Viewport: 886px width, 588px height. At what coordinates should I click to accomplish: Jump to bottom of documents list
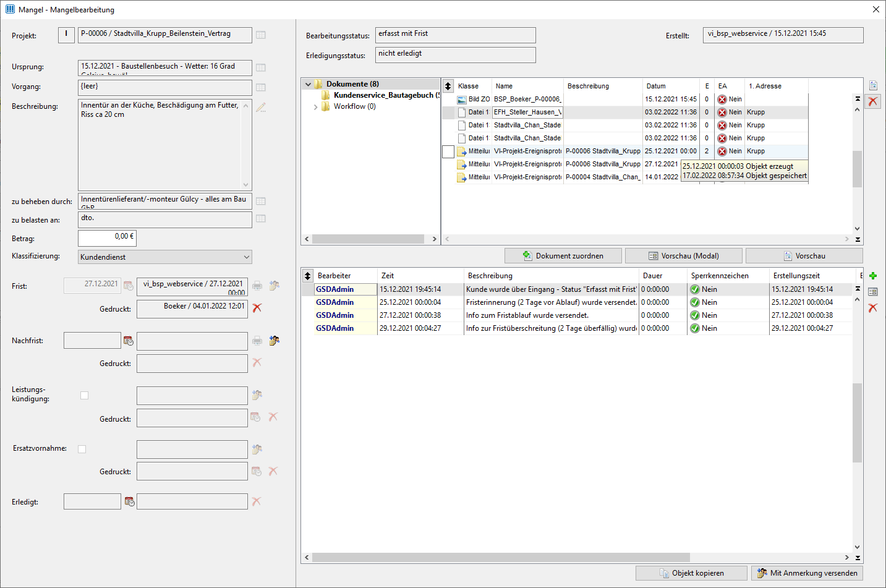tap(858, 239)
